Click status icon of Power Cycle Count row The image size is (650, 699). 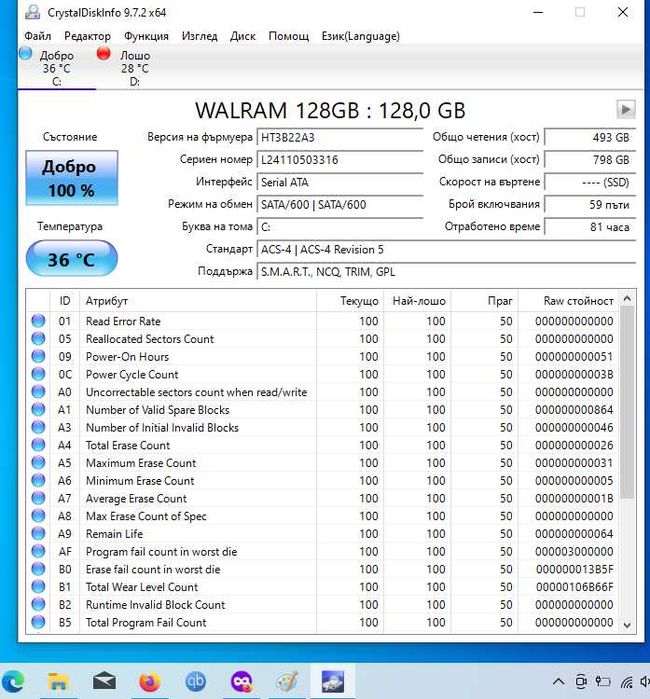[x=38, y=374]
